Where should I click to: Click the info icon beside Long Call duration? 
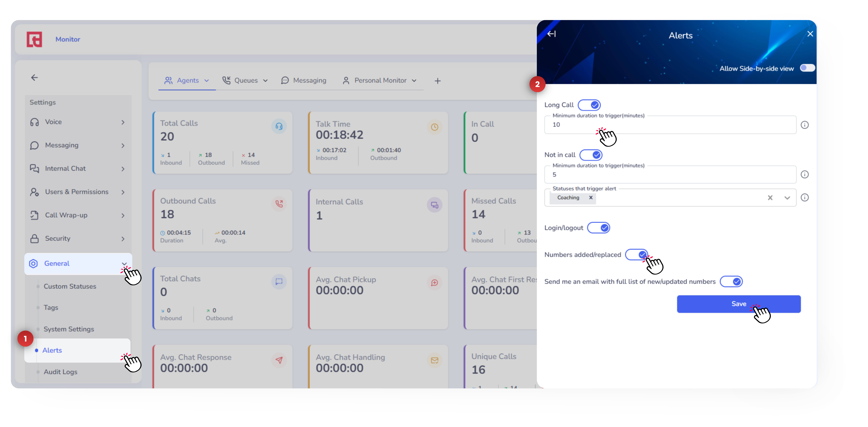tap(805, 125)
